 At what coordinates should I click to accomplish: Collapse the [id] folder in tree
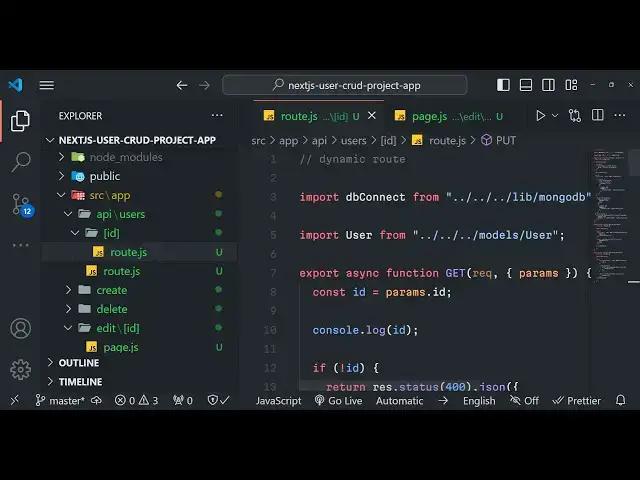pyautogui.click(x=75, y=233)
